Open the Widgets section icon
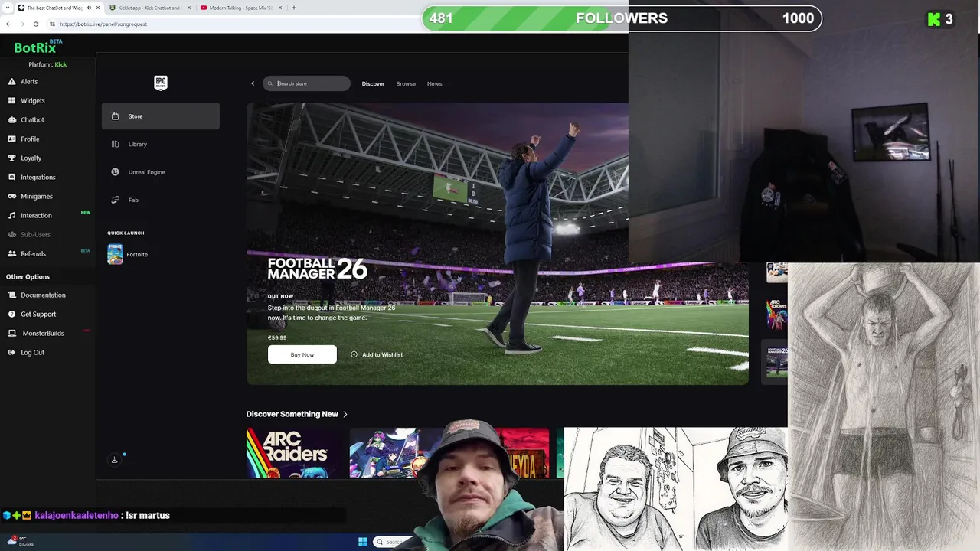The height and width of the screenshot is (551, 980). coord(11,100)
